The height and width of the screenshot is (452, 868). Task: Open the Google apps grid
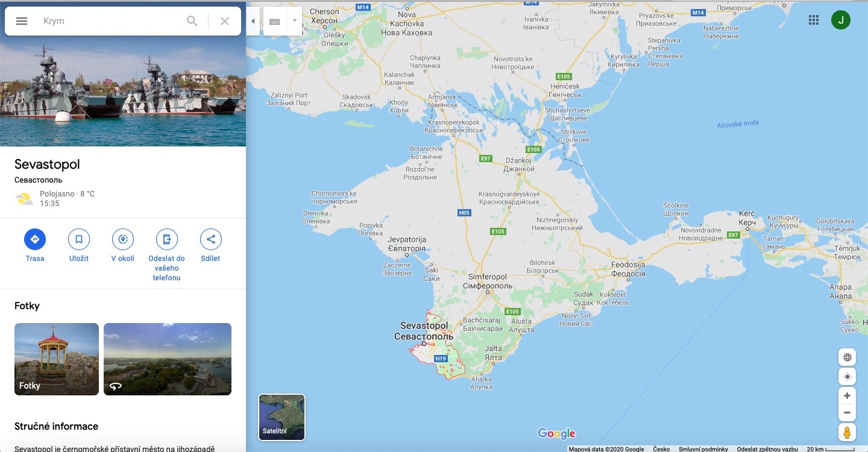coord(814,20)
